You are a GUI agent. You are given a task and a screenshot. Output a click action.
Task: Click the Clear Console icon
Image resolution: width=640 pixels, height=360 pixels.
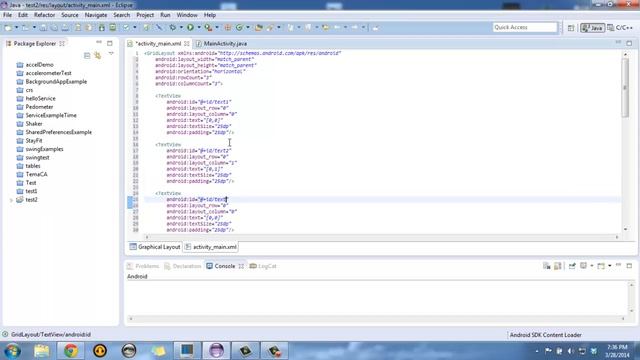pyautogui.click(x=547, y=266)
